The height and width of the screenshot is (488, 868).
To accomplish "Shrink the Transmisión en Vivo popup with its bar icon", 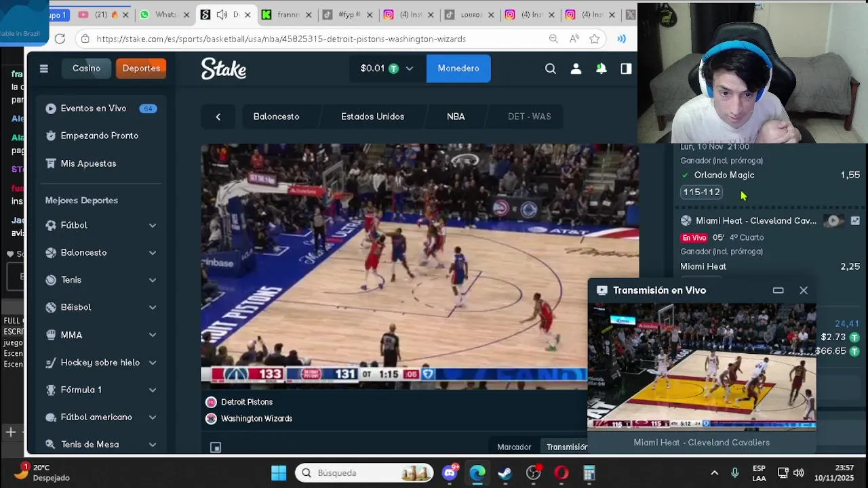I will tap(778, 290).
